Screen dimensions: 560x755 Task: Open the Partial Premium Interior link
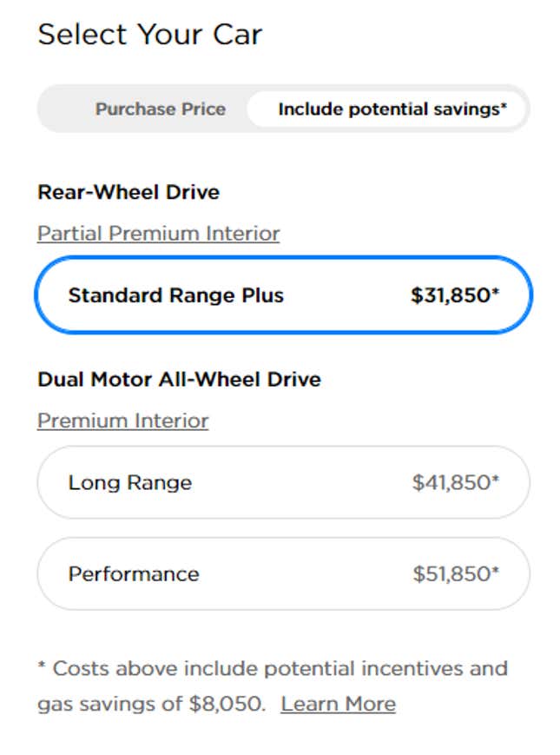tap(158, 234)
